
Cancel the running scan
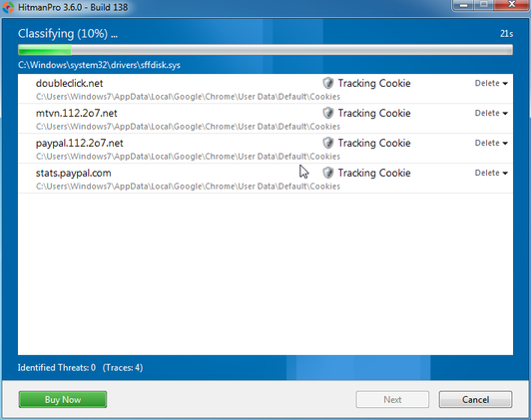click(475, 399)
